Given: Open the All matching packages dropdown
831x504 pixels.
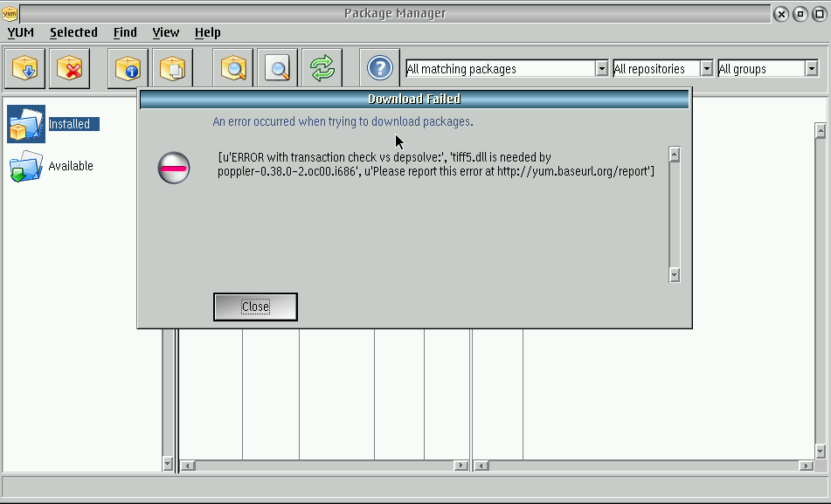Looking at the screenshot, I should tap(603, 67).
